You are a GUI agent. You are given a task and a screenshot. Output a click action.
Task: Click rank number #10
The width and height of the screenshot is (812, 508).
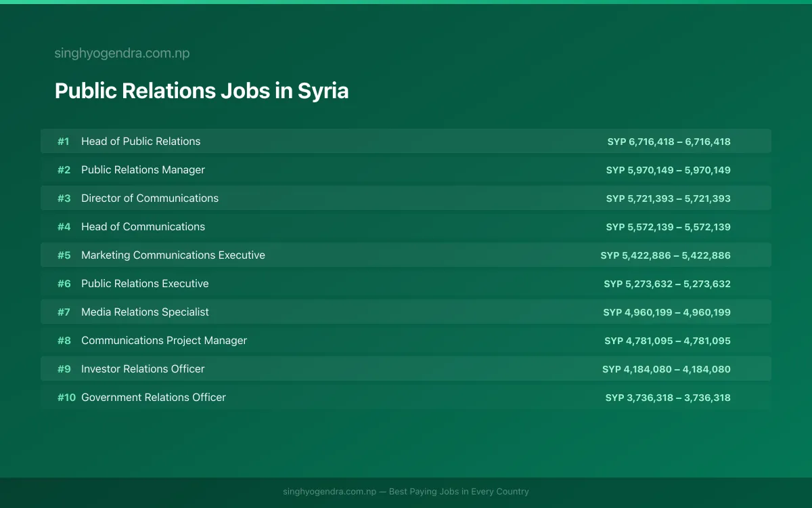(66, 398)
